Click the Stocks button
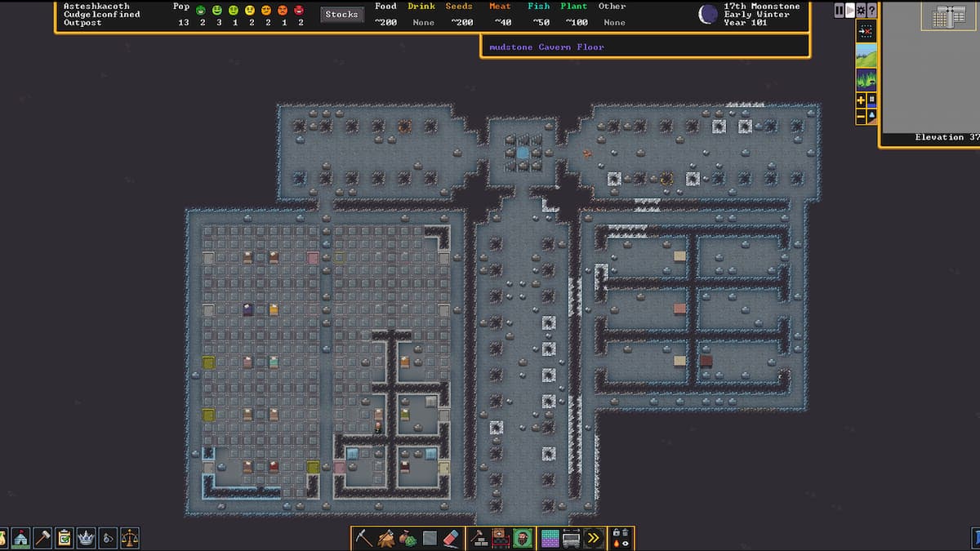Viewport: 980px width, 551px height. (341, 14)
